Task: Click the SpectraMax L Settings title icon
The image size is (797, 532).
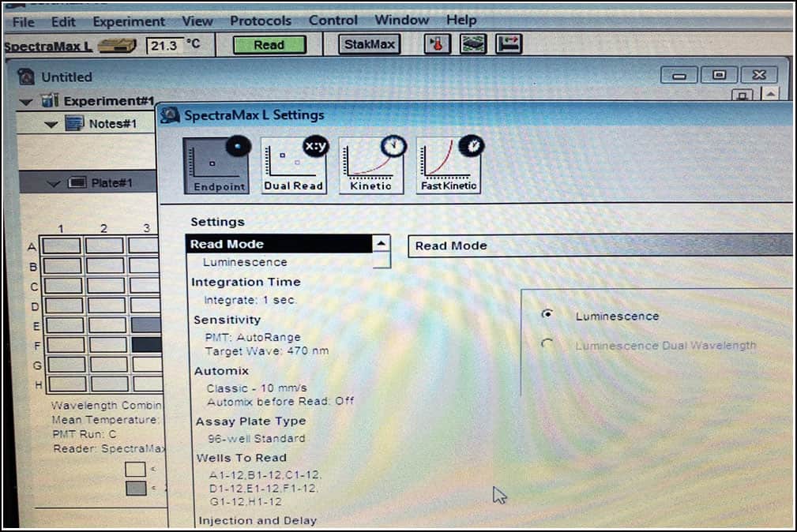Action: [171, 115]
